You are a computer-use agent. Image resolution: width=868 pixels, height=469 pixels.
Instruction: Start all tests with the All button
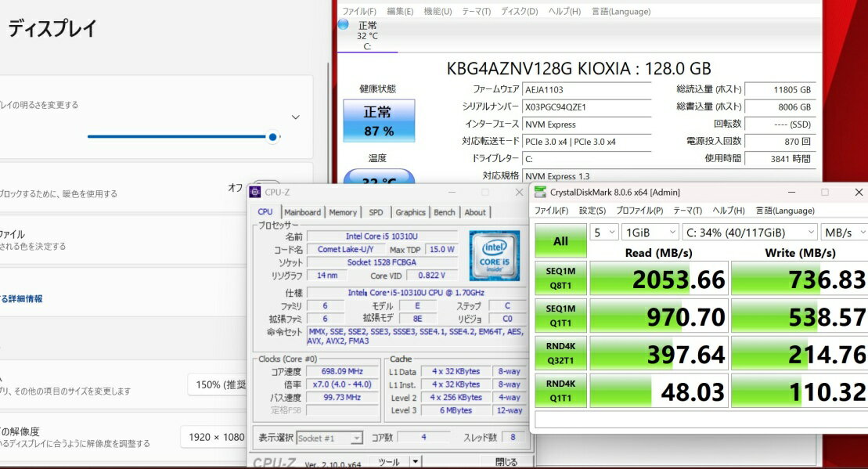pos(560,240)
